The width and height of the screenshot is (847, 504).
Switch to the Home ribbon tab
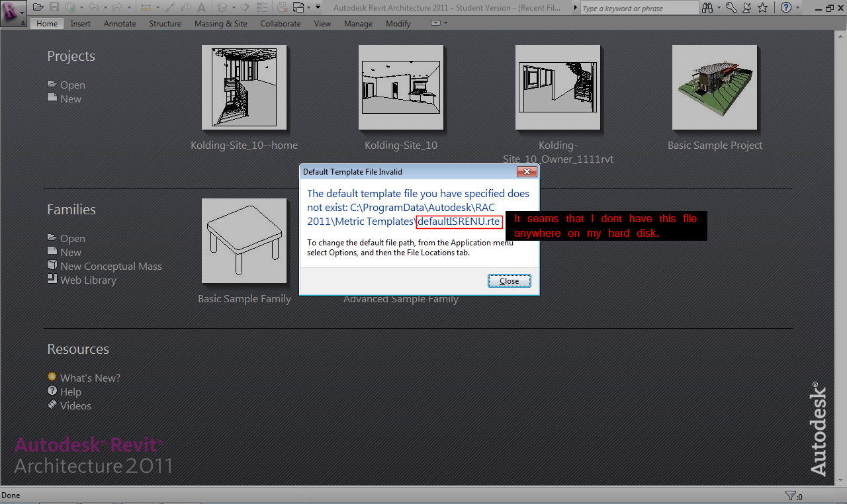47,23
